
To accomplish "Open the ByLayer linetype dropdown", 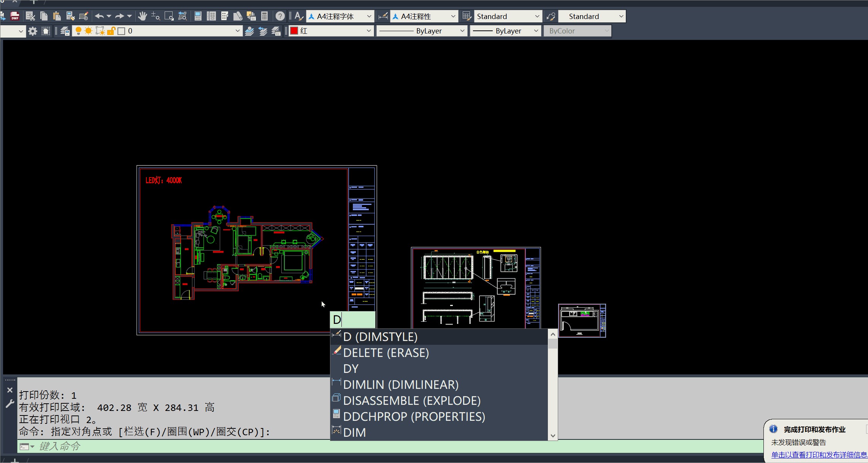I will click(422, 31).
